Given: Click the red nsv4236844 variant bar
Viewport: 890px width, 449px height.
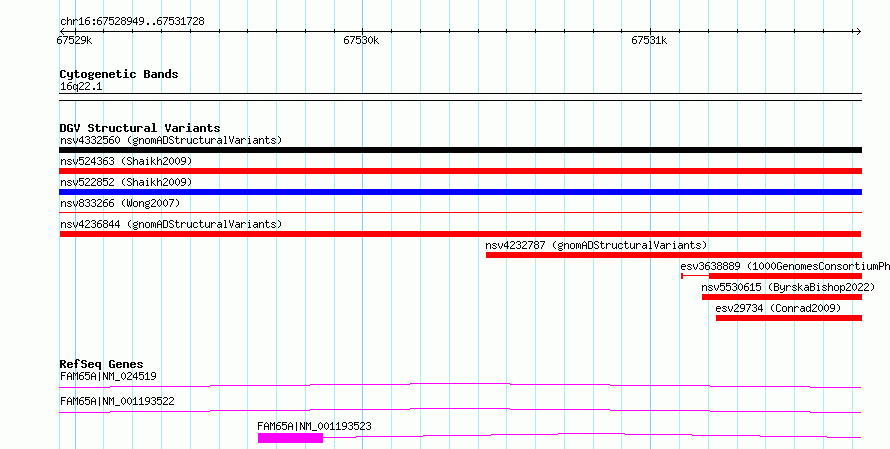Looking at the screenshot, I should pyautogui.click(x=460, y=234).
